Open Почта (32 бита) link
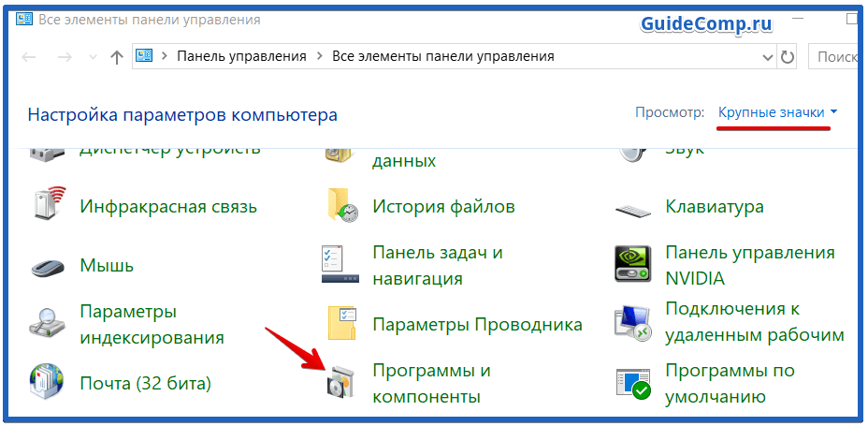The height and width of the screenshot is (426, 868). click(146, 383)
